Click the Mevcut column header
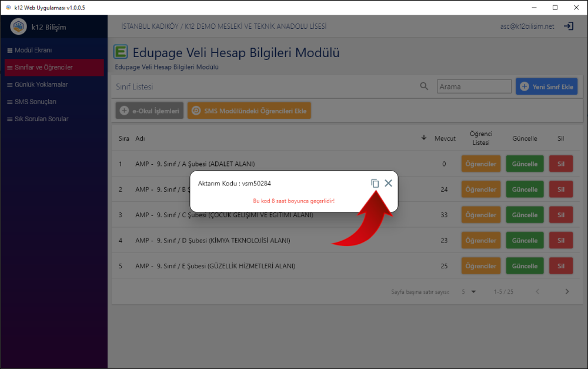The width and height of the screenshot is (588, 369). pos(445,138)
